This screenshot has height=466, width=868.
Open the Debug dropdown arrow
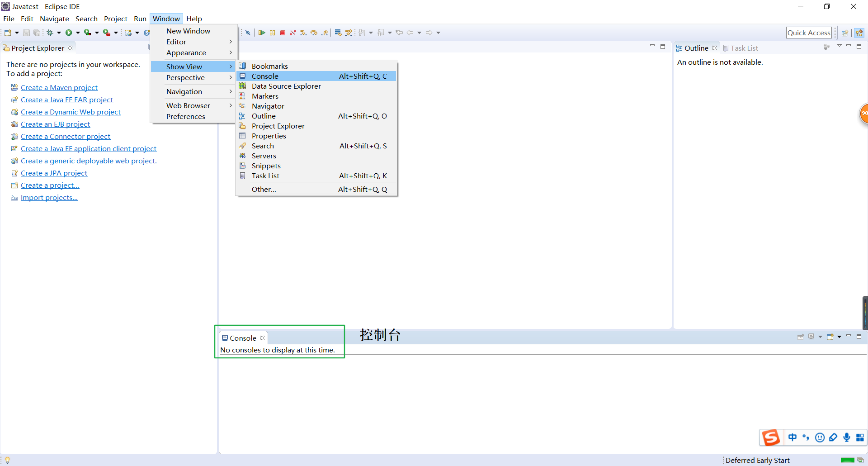point(59,33)
